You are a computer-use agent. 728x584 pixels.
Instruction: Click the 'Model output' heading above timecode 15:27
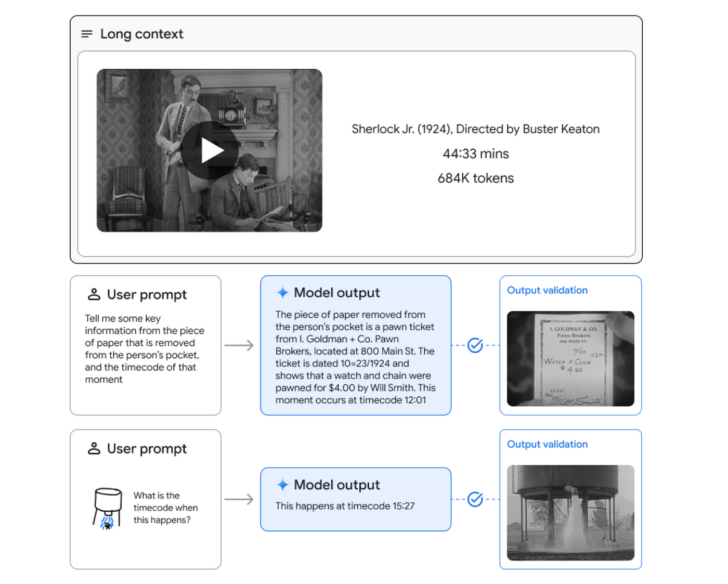pos(337,485)
